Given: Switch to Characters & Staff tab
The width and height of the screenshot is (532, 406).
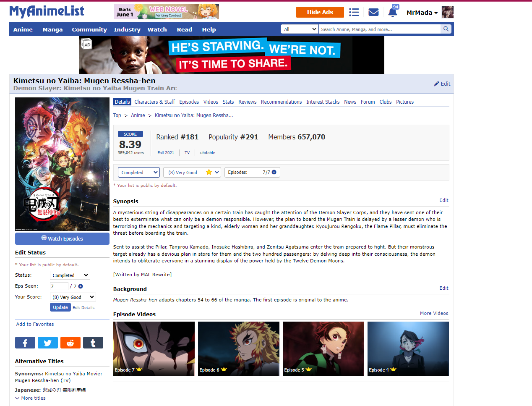Looking at the screenshot, I should point(154,102).
